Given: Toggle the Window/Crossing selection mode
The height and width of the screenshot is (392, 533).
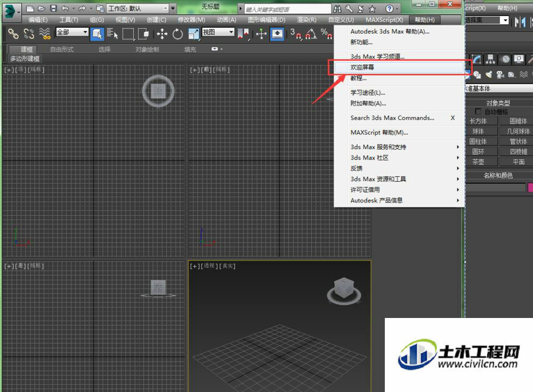Looking at the screenshot, I should [143, 34].
